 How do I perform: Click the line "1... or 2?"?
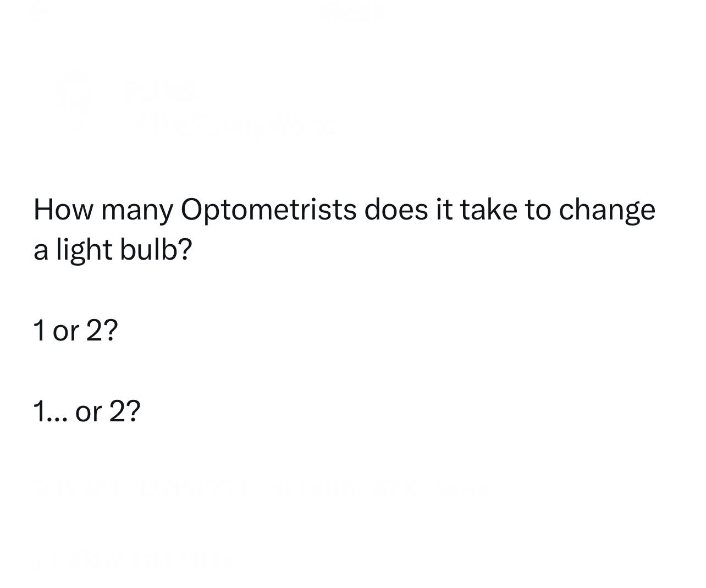tap(87, 411)
